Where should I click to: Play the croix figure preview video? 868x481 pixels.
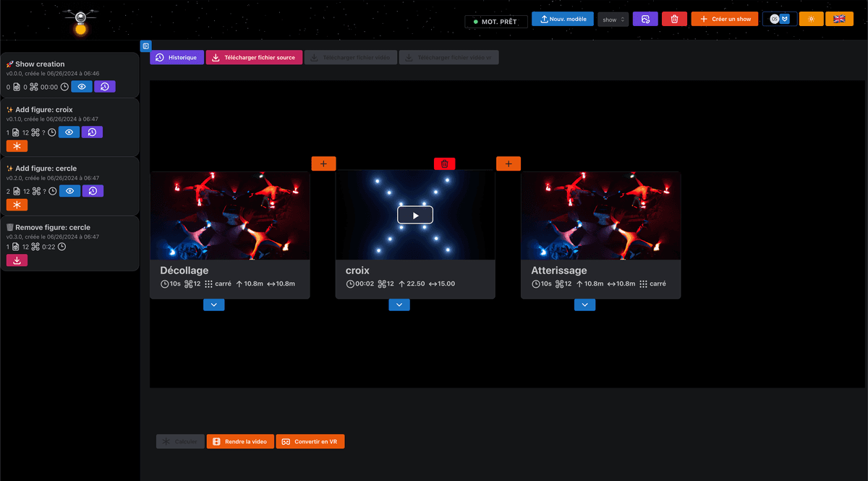tap(415, 215)
